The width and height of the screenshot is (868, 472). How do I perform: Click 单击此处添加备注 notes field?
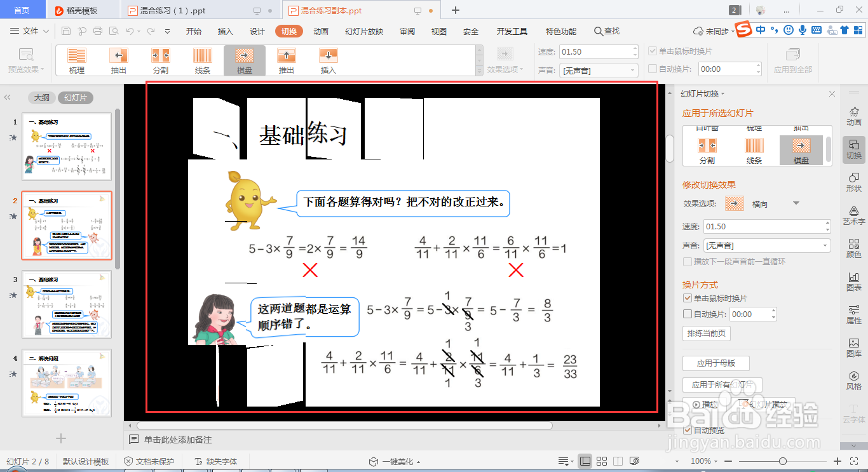pos(177,440)
